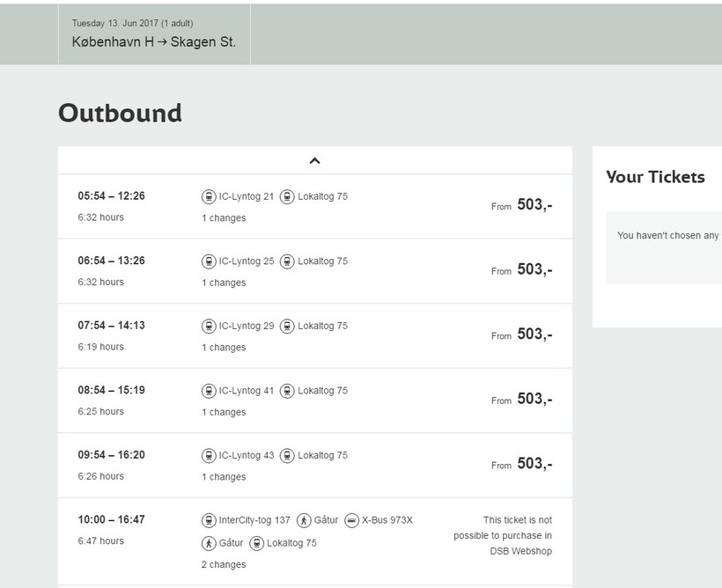
Task: Choose the 06:54 – 13:26 journey row
Action: pos(111,261)
